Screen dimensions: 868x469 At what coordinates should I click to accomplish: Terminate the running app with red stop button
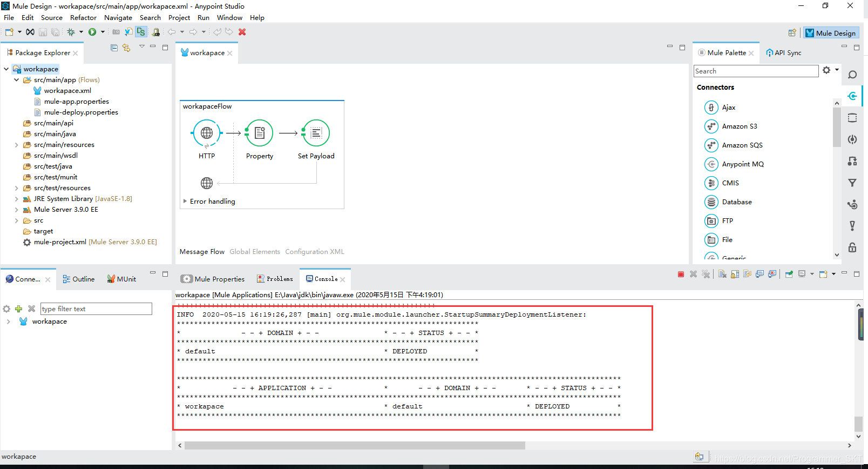681,274
